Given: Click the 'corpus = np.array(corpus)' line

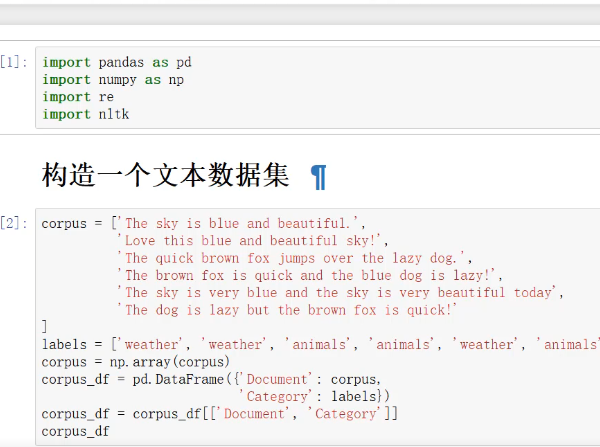Looking at the screenshot, I should tap(135, 361).
